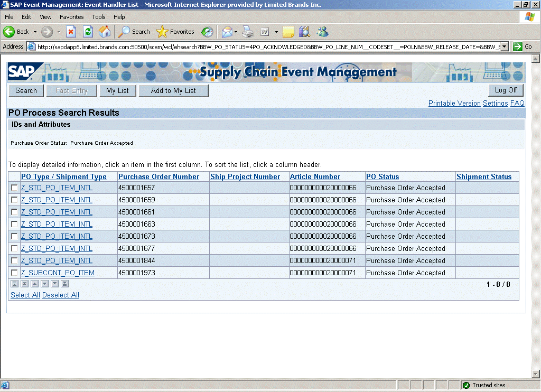
Task: Click the Back navigation arrow icon
Action: (9, 32)
